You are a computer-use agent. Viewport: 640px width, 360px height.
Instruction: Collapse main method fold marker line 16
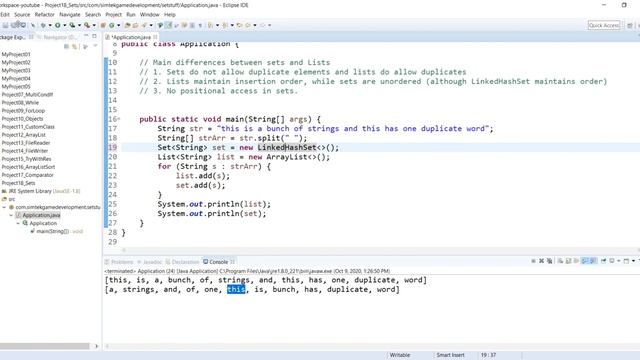[119, 119]
